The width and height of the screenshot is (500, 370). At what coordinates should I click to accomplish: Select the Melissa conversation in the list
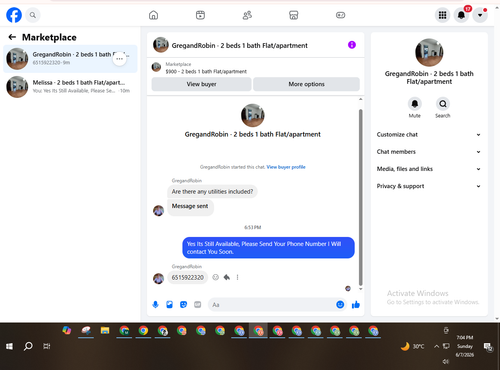pos(70,87)
